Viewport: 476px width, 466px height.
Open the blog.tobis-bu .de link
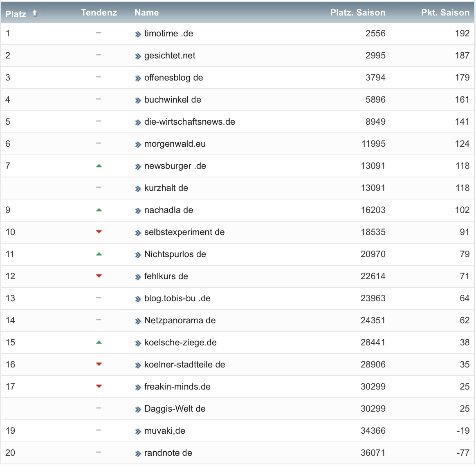pyautogui.click(x=177, y=298)
